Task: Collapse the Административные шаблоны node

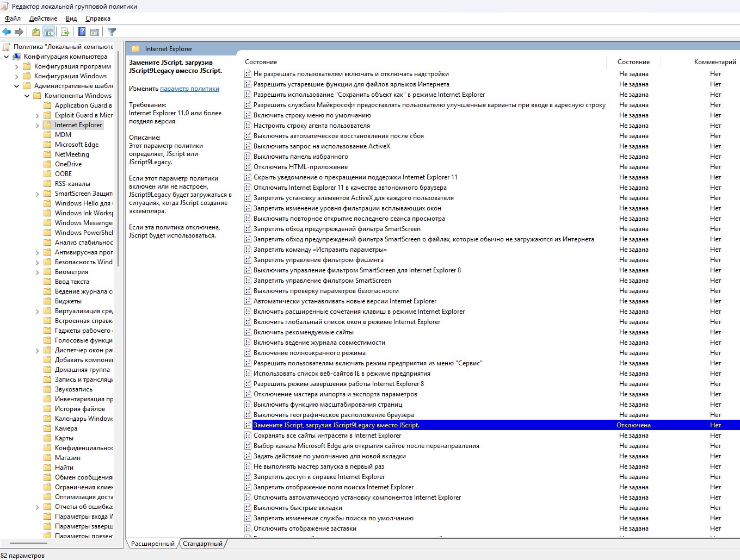Action: point(17,86)
